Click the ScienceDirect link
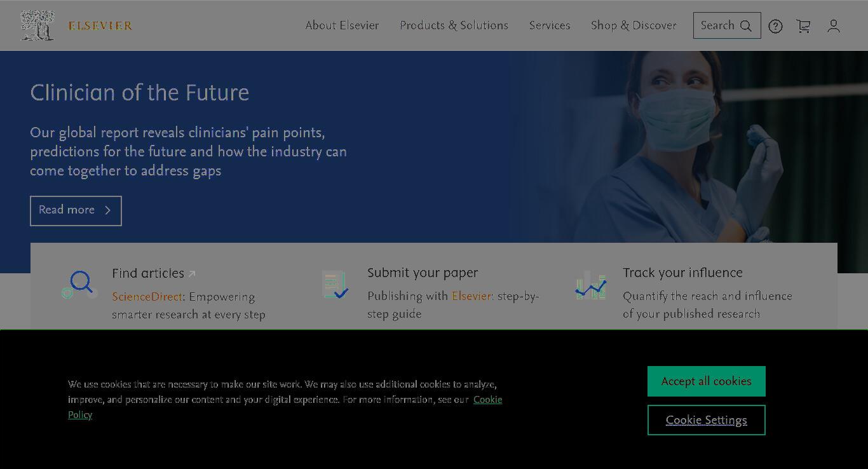This screenshot has width=868, height=469. click(147, 297)
